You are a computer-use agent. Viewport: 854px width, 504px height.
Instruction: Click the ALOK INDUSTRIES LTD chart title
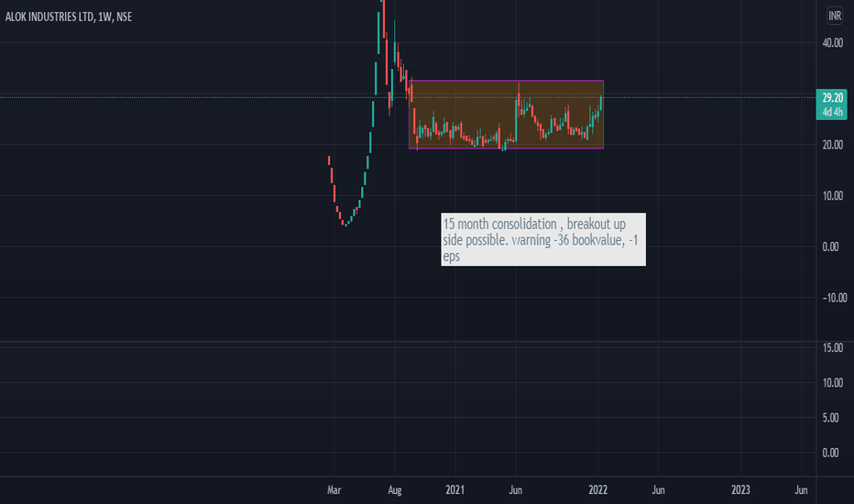pyautogui.click(x=69, y=16)
